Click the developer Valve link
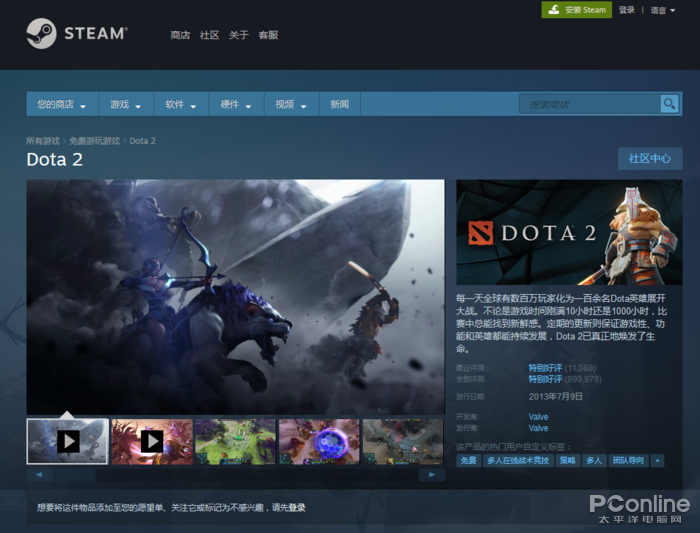Viewport: 700px width, 533px height. tap(538, 417)
